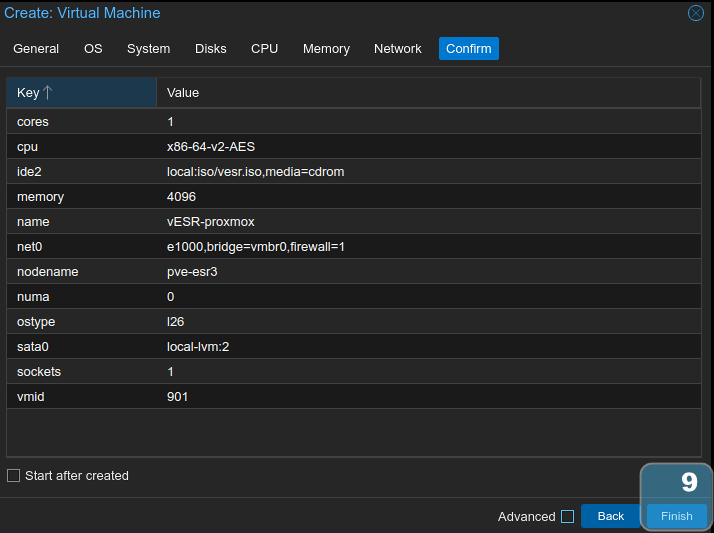Open the OS tab
714x533 pixels.
coord(93,48)
